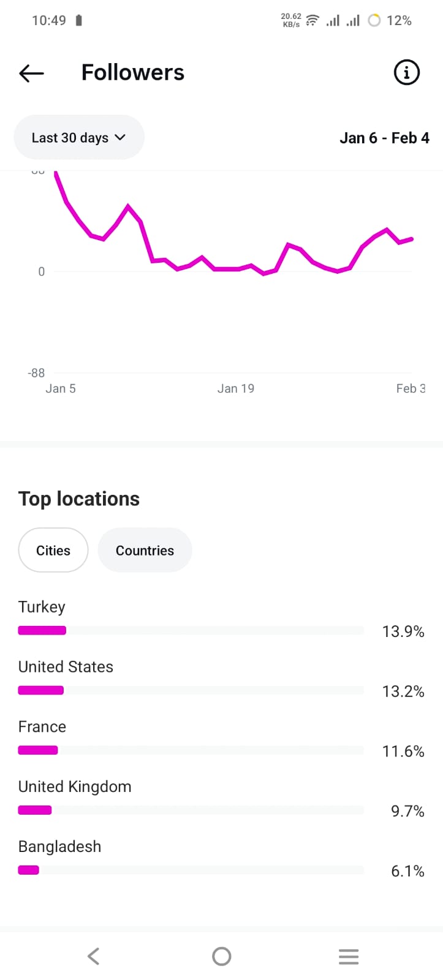Tap the Jan 6 - Feb 4 date range
Image resolution: width=443 pixels, height=980 pixels.
pos(384,138)
